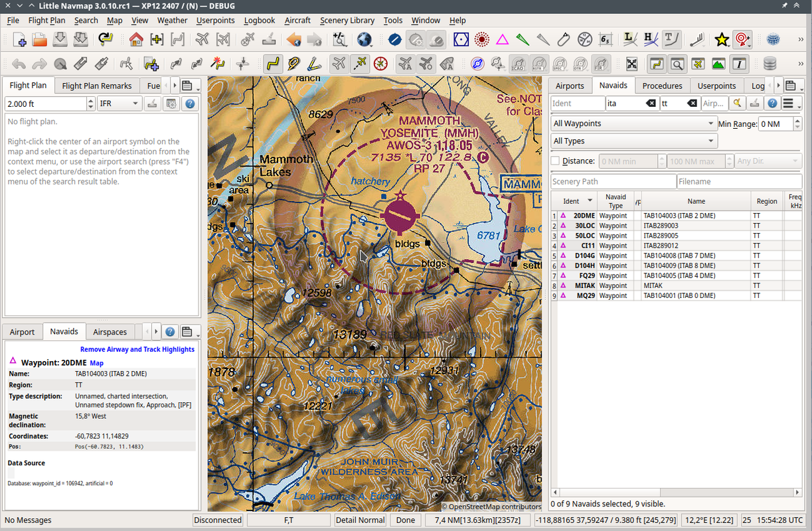Redo flight plan change arrow
The width and height of the screenshot is (812, 531).
point(40,64)
